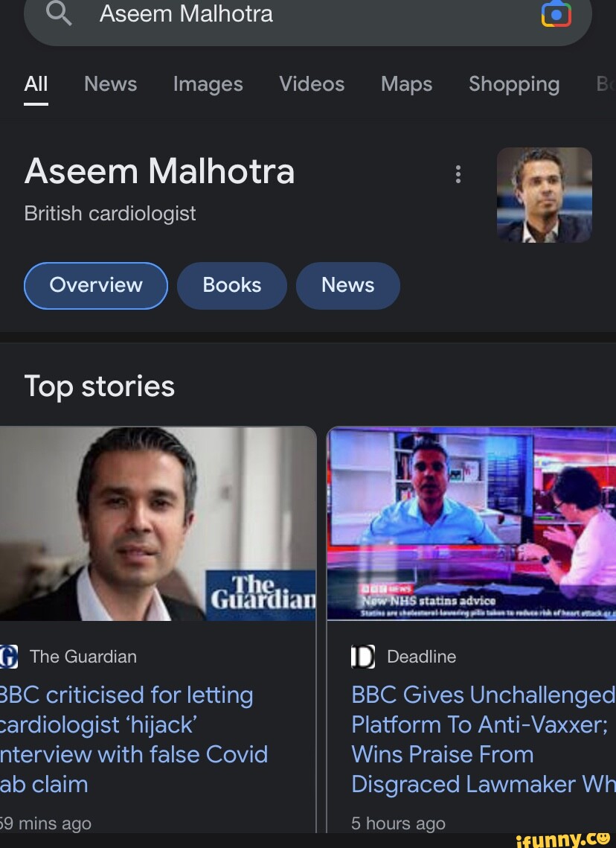616x848 pixels.
Task: Switch to the News results tab
Action: point(110,84)
